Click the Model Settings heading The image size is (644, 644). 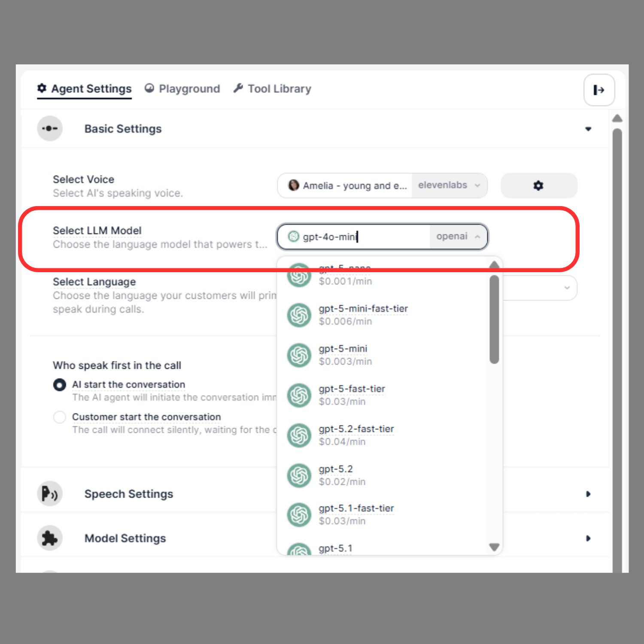(x=125, y=538)
